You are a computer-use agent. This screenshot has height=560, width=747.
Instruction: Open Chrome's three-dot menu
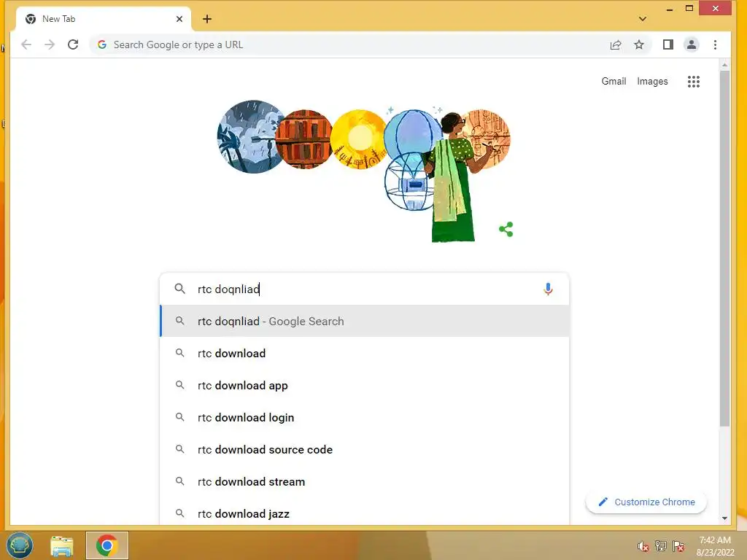click(x=715, y=44)
